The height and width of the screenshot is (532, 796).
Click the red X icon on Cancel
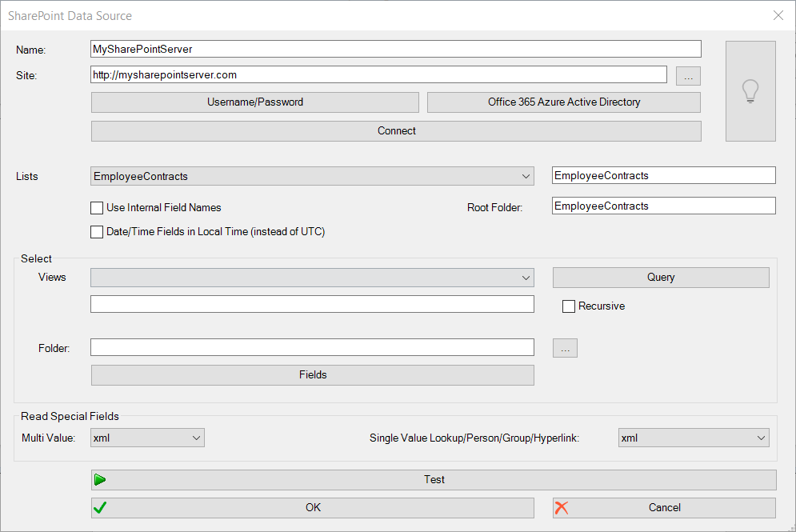[x=562, y=508]
